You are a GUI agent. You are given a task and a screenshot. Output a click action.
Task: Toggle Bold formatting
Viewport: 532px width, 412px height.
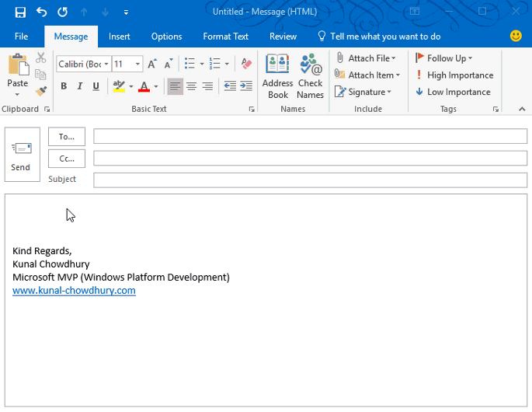tap(64, 86)
